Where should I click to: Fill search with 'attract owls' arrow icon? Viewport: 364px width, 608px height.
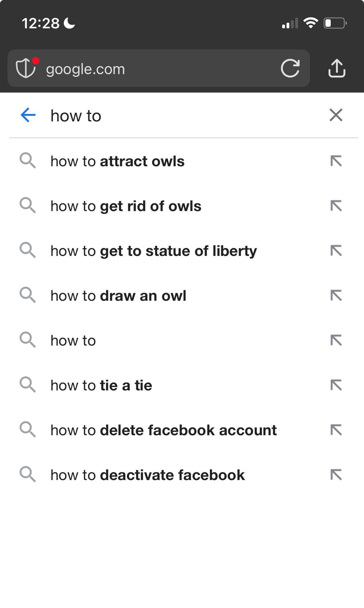[336, 161]
